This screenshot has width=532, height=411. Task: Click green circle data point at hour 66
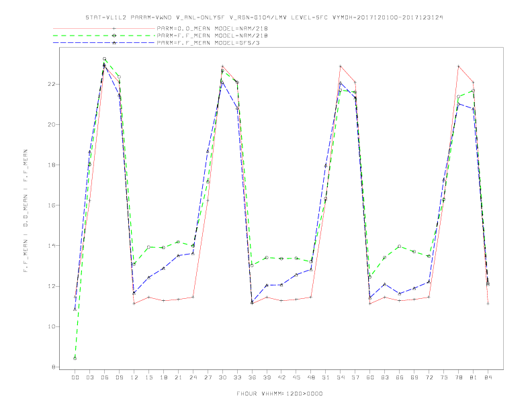400,246
